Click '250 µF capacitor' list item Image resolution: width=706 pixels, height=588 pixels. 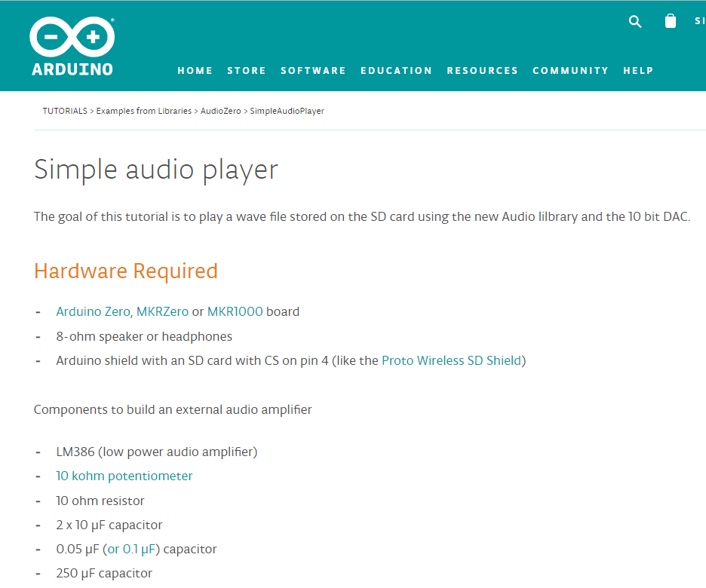click(104, 574)
